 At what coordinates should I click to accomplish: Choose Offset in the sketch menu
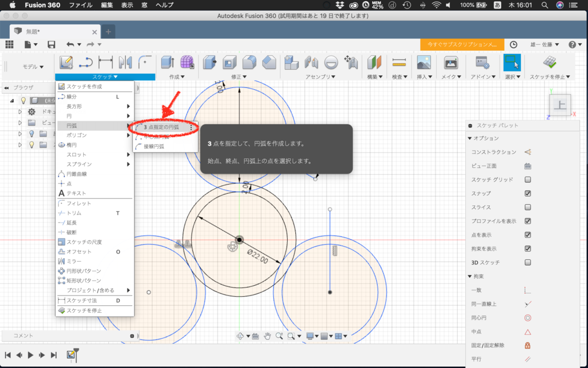pyautogui.click(x=95, y=252)
